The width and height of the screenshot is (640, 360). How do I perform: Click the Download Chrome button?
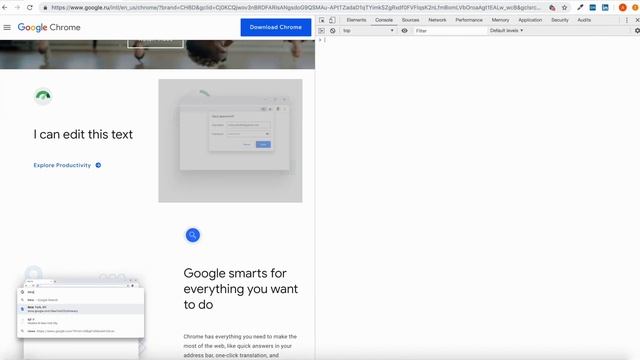click(276, 27)
